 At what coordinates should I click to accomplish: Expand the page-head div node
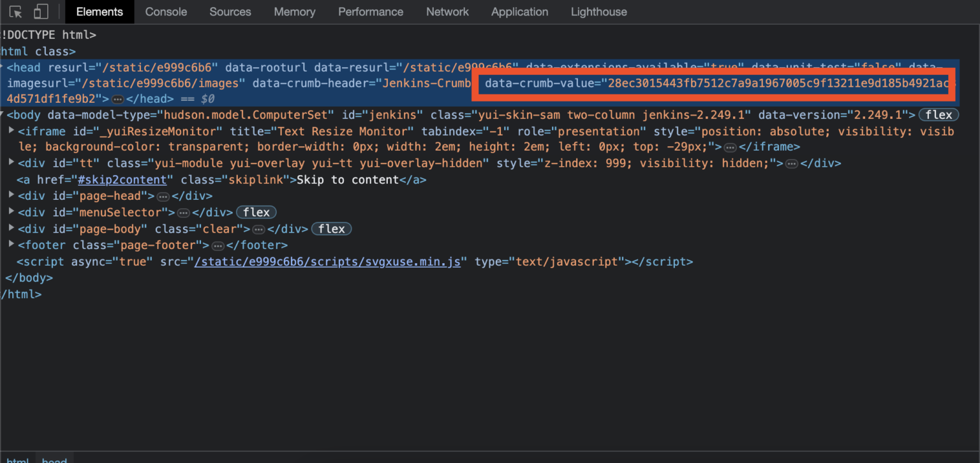[x=11, y=195]
